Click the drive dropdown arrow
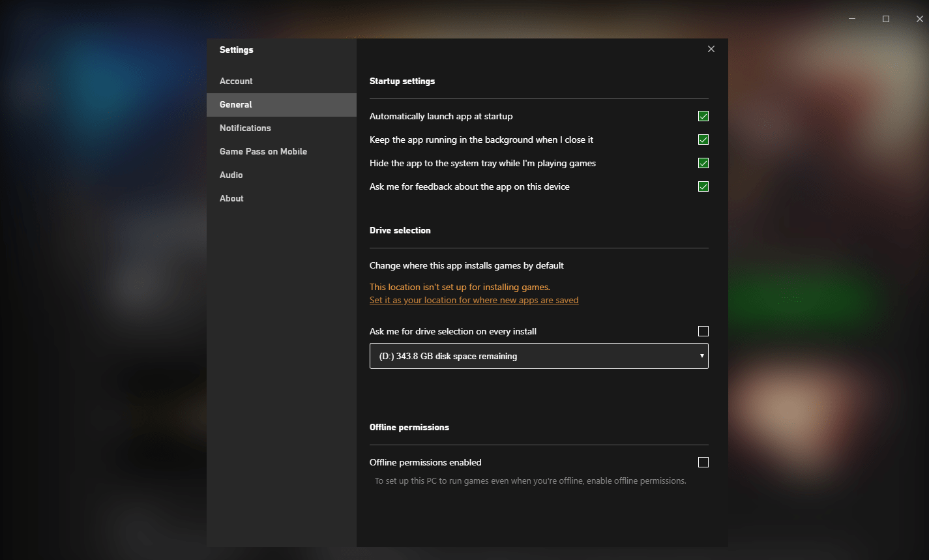Image resolution: width=929 pixels, height=560 pixels. [701, 356]
